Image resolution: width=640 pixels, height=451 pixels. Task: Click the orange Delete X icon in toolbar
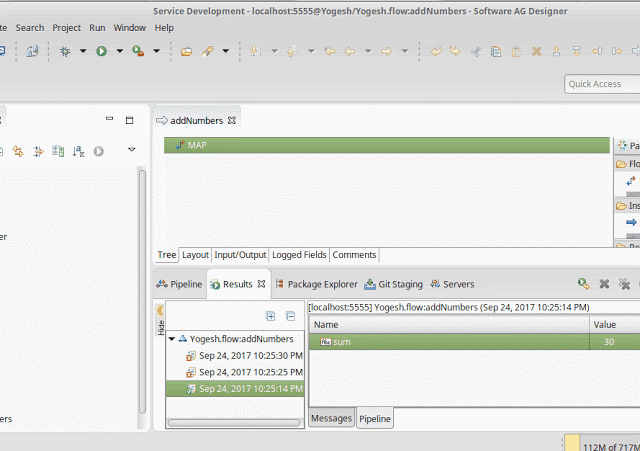point(536,51)
